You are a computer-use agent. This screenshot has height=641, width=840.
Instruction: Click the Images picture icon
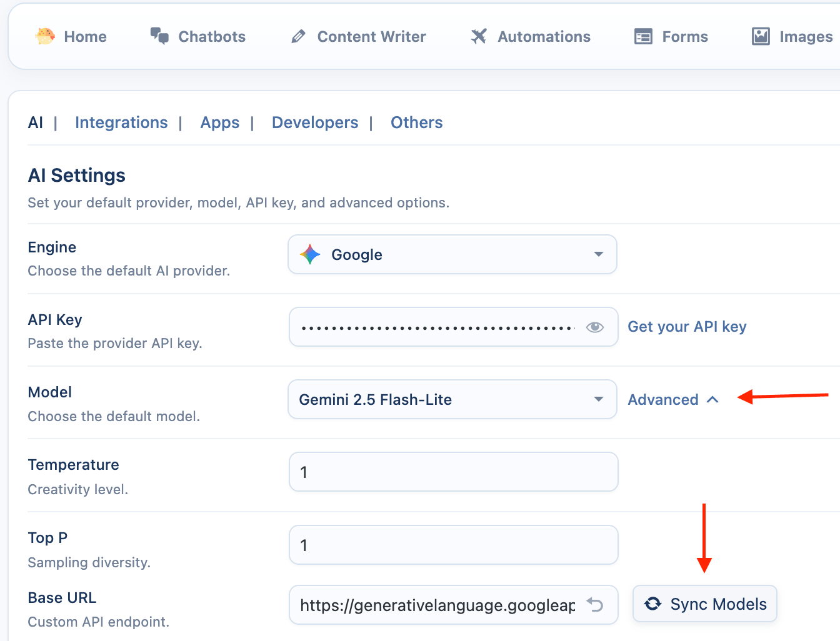pyautogui.click(x=761, y=37)
